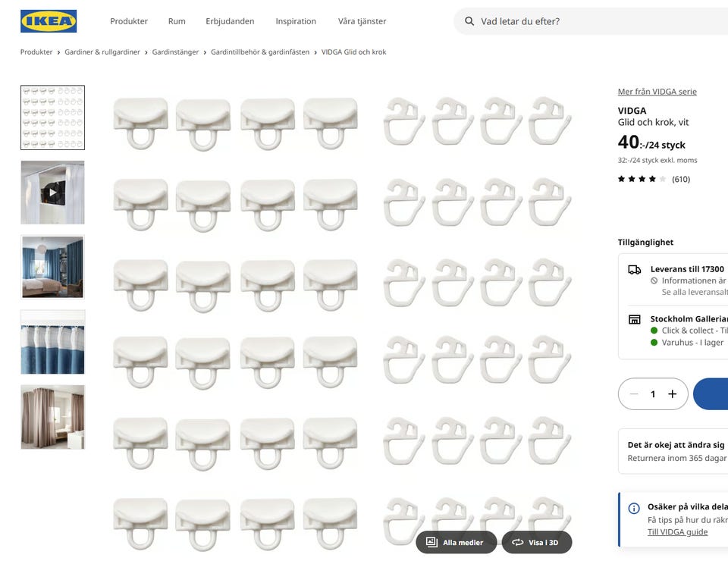Open 'Mer från VIDGA serie' link
Screen dimensions: 728x564
[x=657, y=92]
